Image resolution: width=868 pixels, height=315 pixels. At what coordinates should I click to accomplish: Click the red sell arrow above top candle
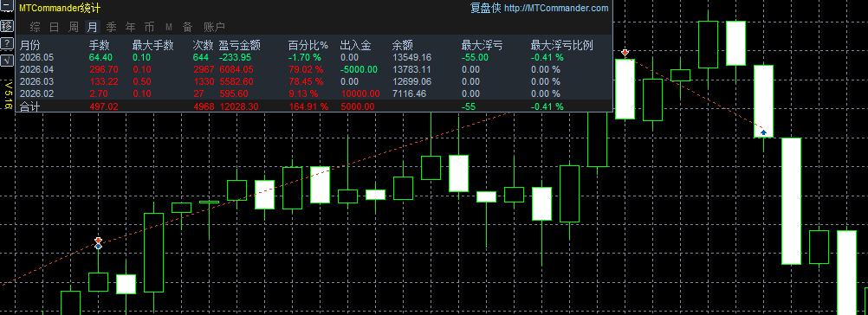[625, 53]
